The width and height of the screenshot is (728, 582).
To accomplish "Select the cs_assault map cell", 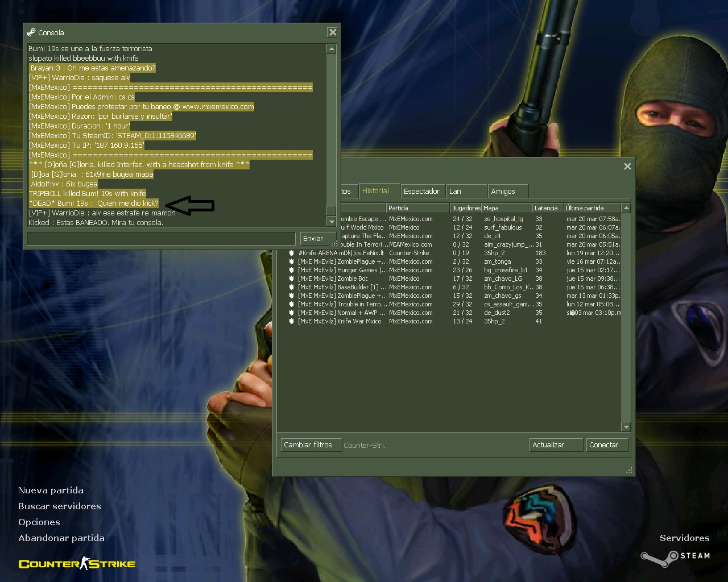I will click(x=509, y=304).
